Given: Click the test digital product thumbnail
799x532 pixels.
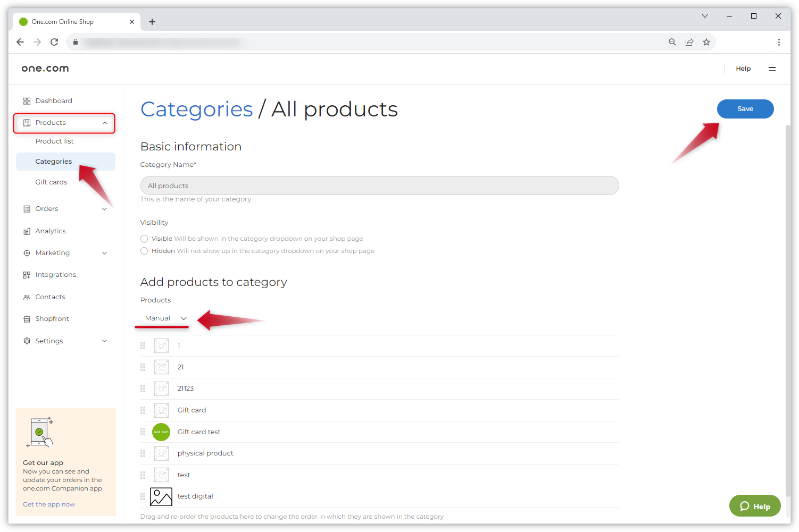Looking at the screenshot, I should tap(161, 496).
